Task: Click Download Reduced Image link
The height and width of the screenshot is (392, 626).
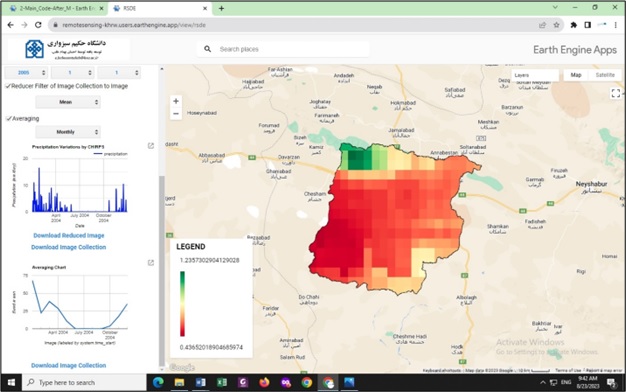Action: point(69,236)
